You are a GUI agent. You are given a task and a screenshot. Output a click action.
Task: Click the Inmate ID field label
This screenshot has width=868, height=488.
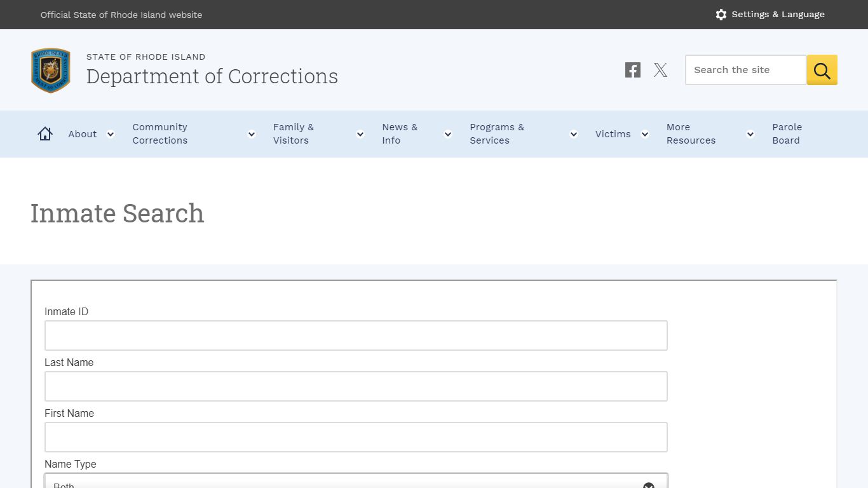pyautogui.click(x=67, y=311)
